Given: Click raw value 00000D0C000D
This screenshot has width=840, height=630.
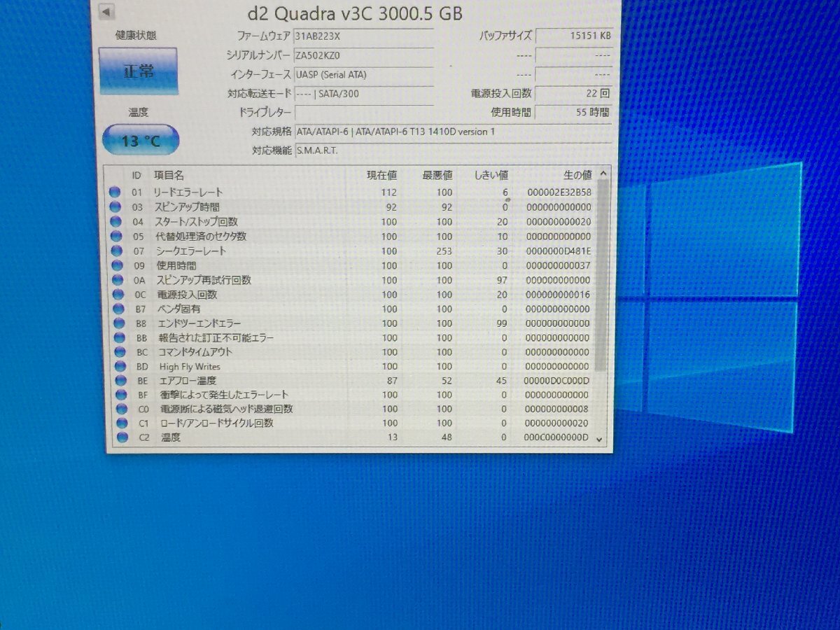Looking at the screenshot, I should point(556,381).
